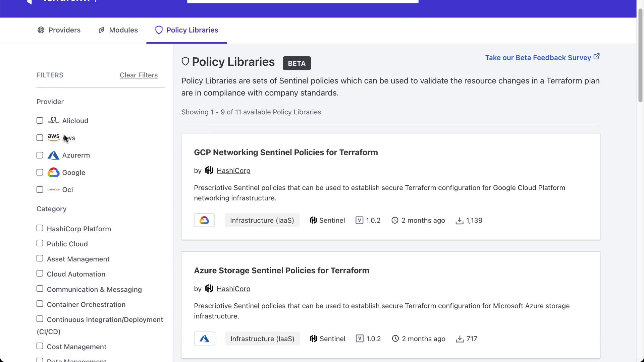644x362 pixels.
Task: Open Take our Beta Feedback Survey link
Action: pos(538,58)
